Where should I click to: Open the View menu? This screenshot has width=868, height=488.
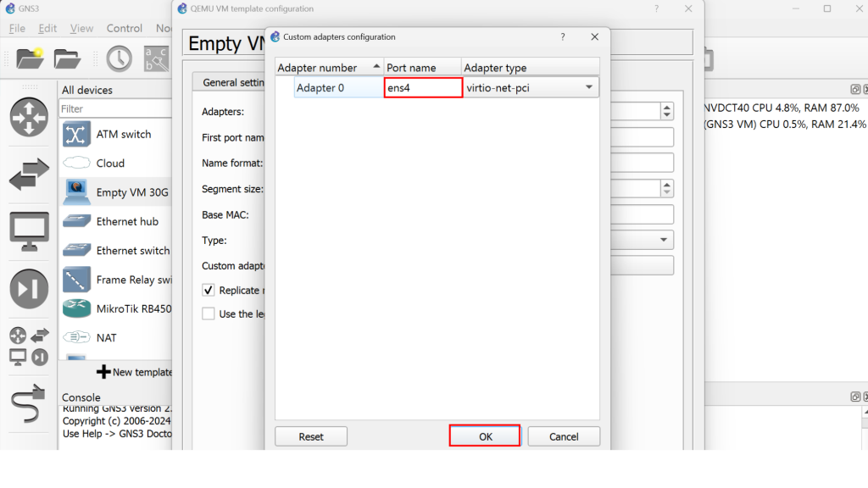pyautogui.click(x=81, y=28)
